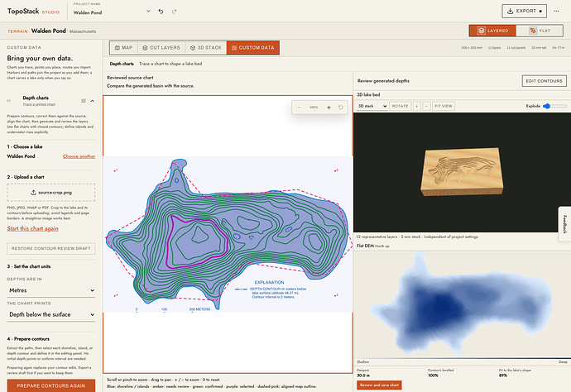Click the layers icon in Cut Layers tab
This screenshot has width=571, height=392.
click(x=145, y=48)
